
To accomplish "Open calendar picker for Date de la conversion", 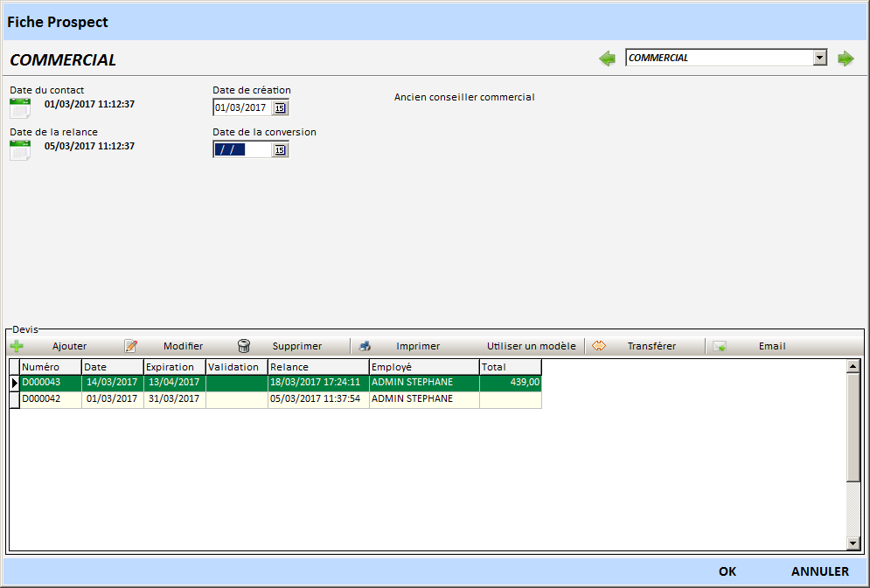I will 280,149.
